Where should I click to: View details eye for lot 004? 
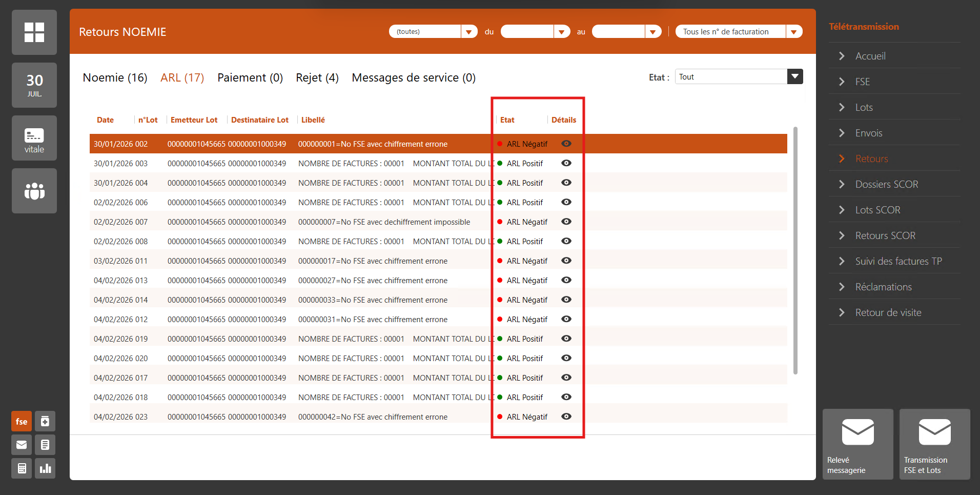coord(566,183)
